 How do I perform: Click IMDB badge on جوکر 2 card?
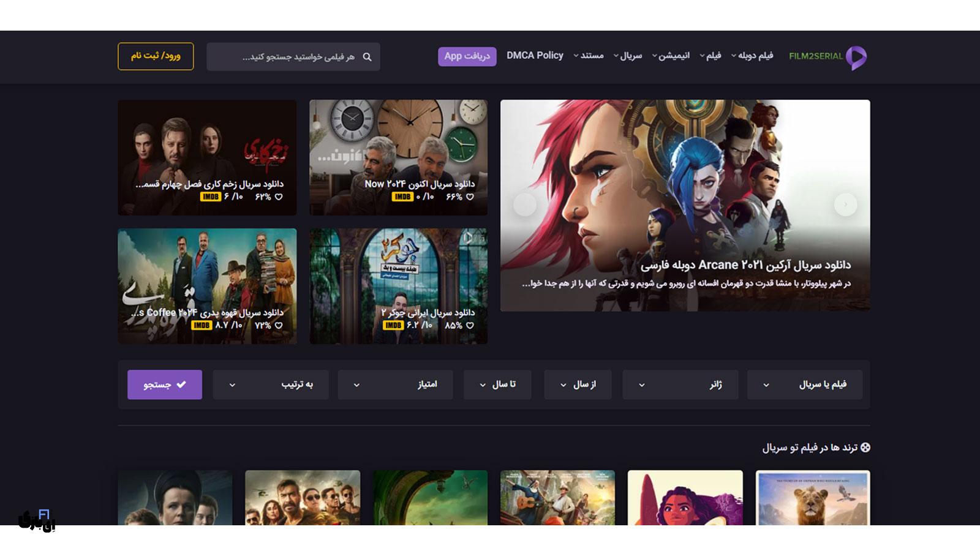click(393, 326)
